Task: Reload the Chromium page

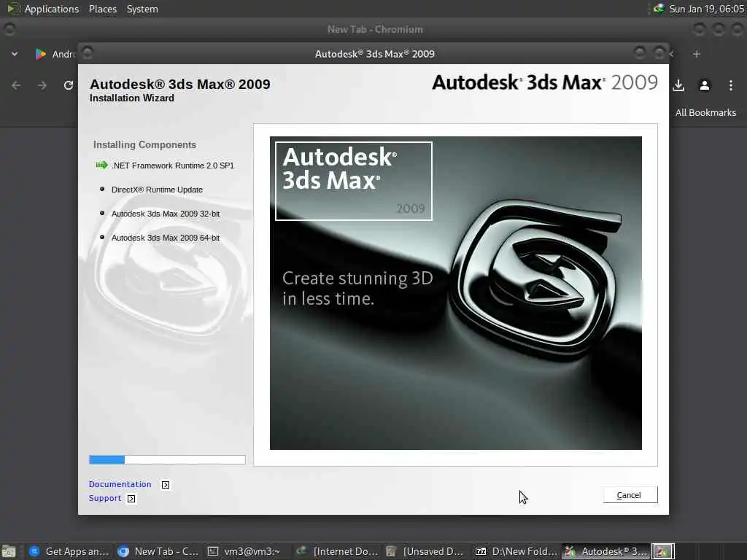Action: point(68,85)
